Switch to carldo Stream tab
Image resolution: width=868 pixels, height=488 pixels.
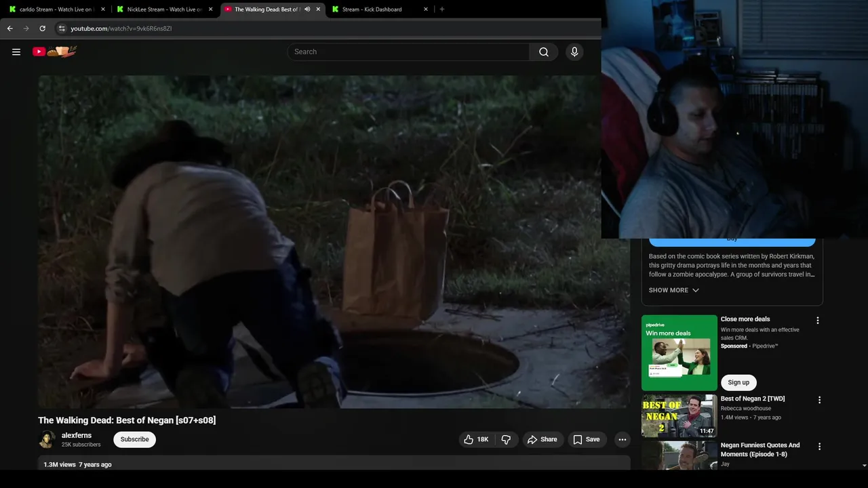[56, 9]
